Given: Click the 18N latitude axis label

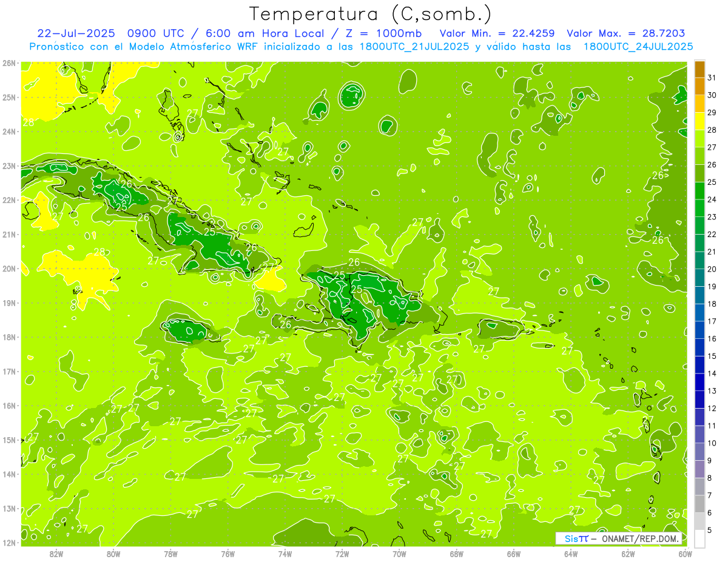Looking at the screenshot, I should click(x=8, y=337).
